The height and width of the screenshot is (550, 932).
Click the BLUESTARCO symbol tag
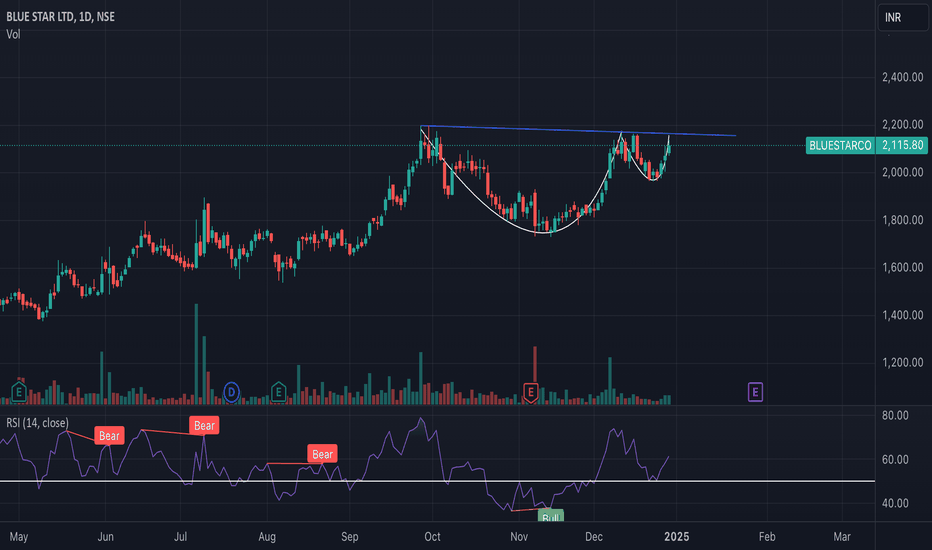click(x=840, y=145)
